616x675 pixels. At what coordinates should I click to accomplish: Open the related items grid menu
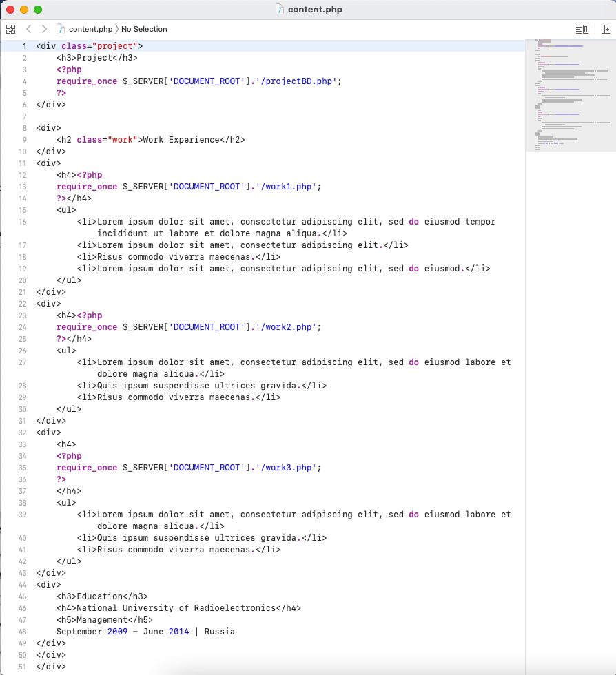coord(10,29)
